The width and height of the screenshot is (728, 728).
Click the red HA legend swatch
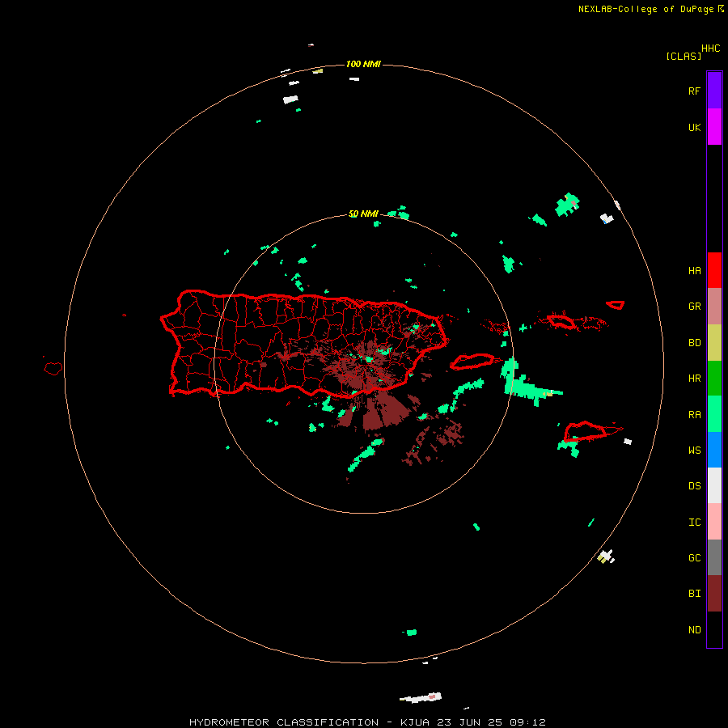[x=714, y=270]
